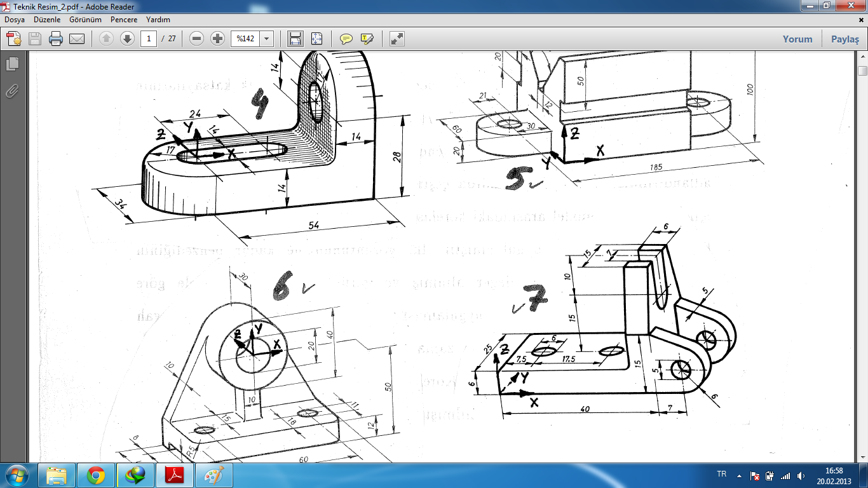Click the page number input field
The image size is (868, 488).
[x=149, y=39]
